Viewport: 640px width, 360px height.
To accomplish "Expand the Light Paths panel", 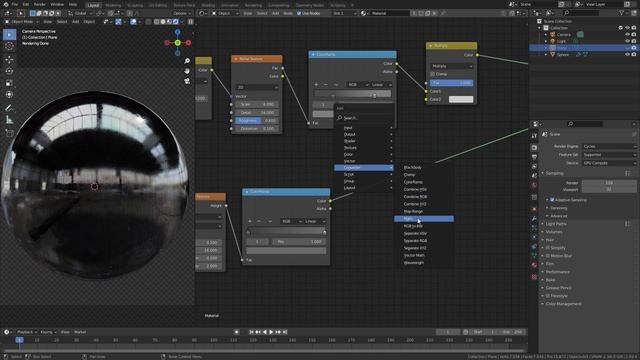I will tap(556, 224).
